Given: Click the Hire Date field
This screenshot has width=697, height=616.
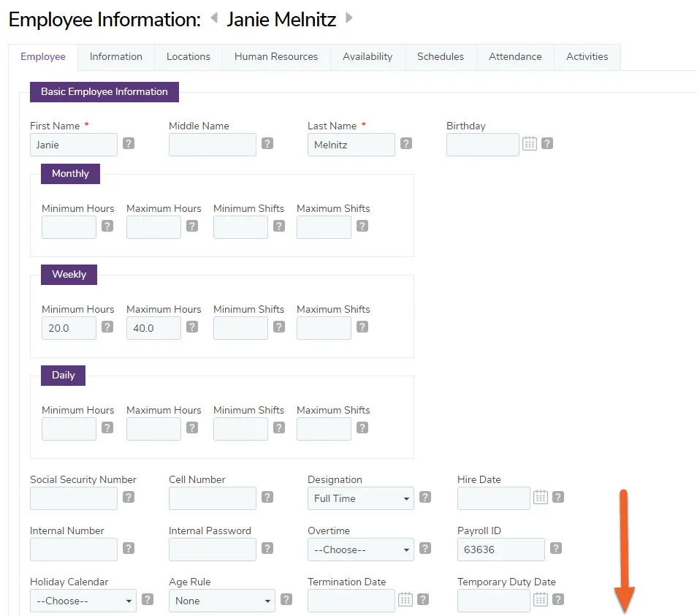Looking at the screenshot, I should click(x=494, y=498).
